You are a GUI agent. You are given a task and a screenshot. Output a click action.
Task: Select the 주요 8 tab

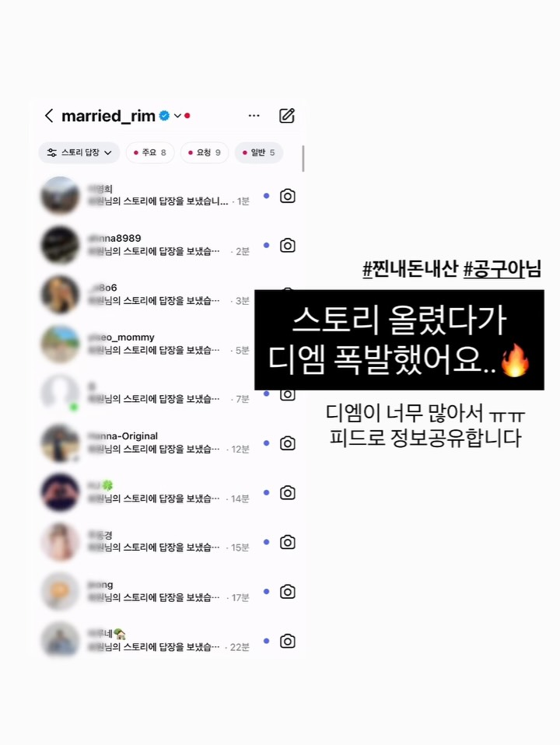click(150, 152)
